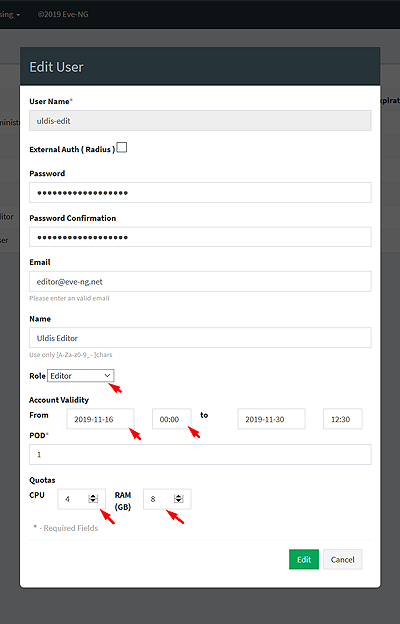400x624 pixels.
Task: Open the Role dropdown showing Editor
Action: 81,376
